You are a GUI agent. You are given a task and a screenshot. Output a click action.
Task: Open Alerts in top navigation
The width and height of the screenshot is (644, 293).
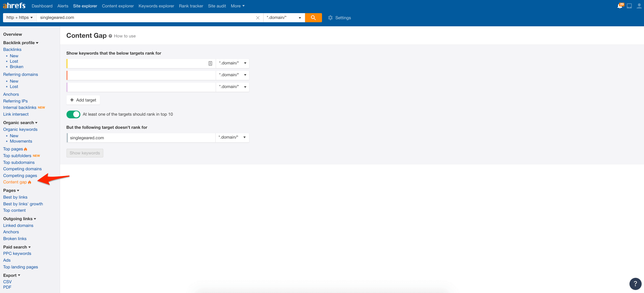tap(63, 6)
